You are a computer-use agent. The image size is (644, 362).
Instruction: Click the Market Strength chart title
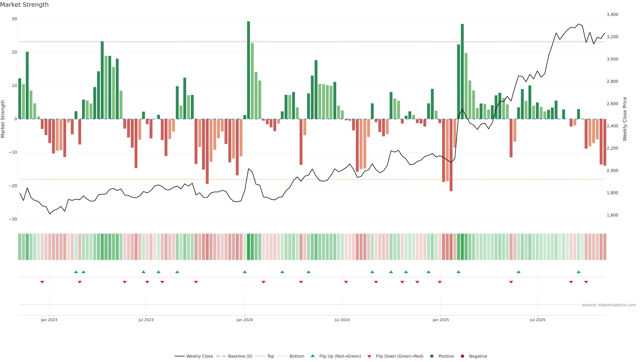[24, 5]
